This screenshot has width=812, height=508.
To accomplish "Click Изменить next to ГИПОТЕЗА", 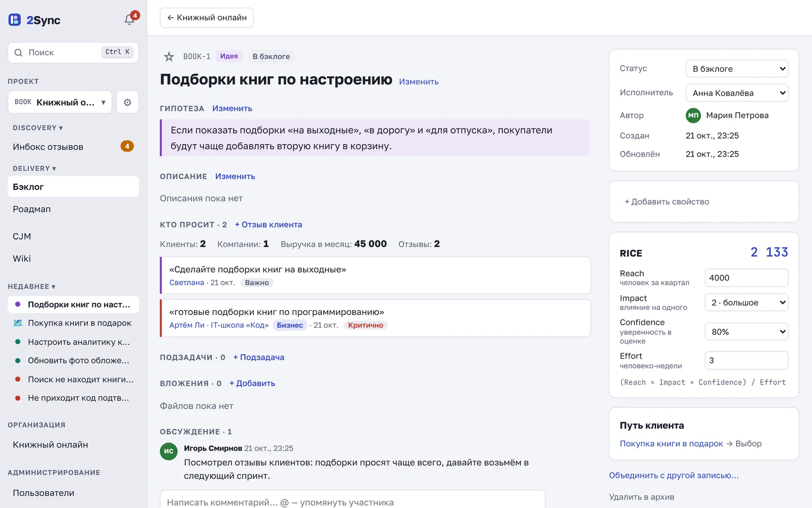I will click(232, 108).
